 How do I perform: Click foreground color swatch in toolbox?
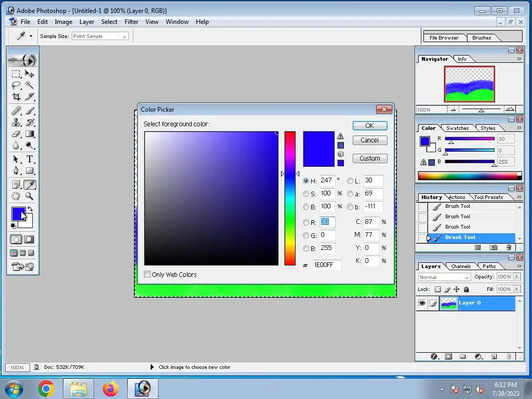coord(17,213)
